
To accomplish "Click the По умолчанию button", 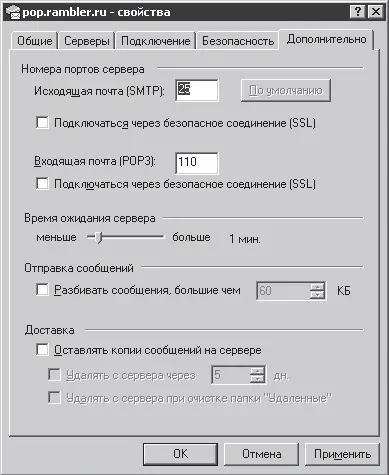I will pos(286,90).
